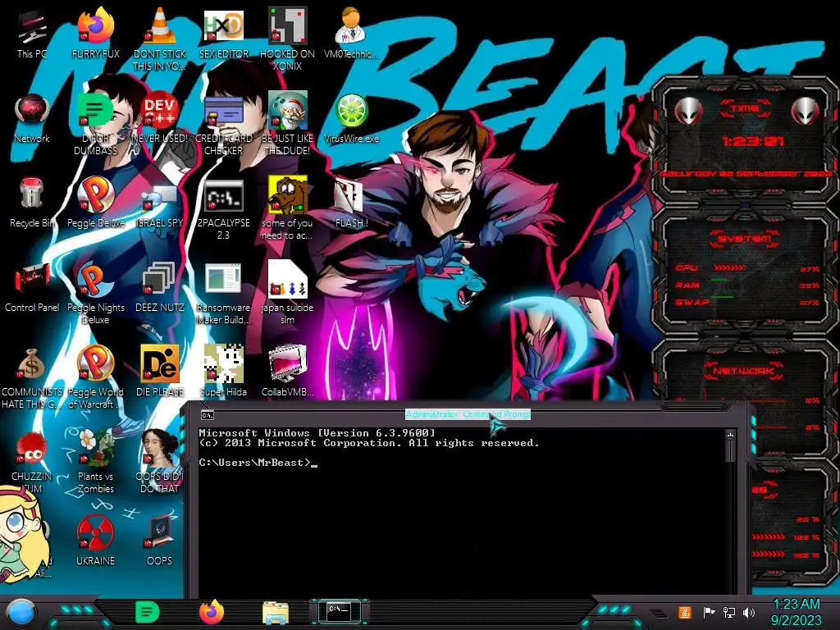This screenshot has width=840, height=630.
Task: Click the red TIME widget header
Action: (x=745, y=109)
